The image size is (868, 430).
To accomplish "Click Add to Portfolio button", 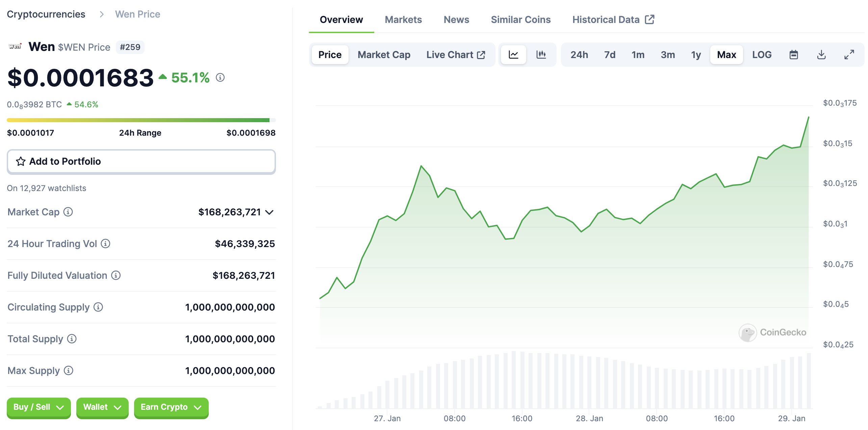I will pyautogui.click(x=141, y=162).
